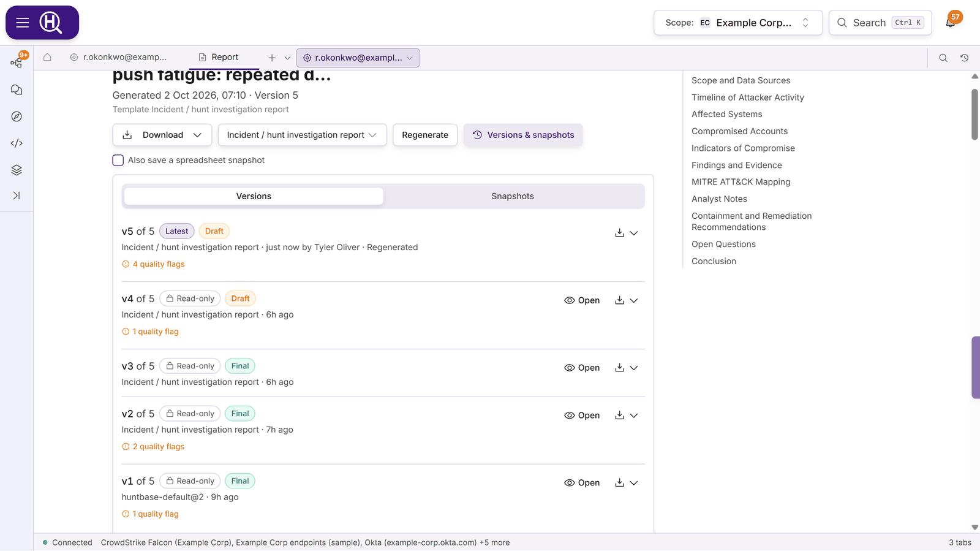Switch to first r.okonkwo@examp... tab
This screenshot has height=551, width=980.
[x=118, y=57]
